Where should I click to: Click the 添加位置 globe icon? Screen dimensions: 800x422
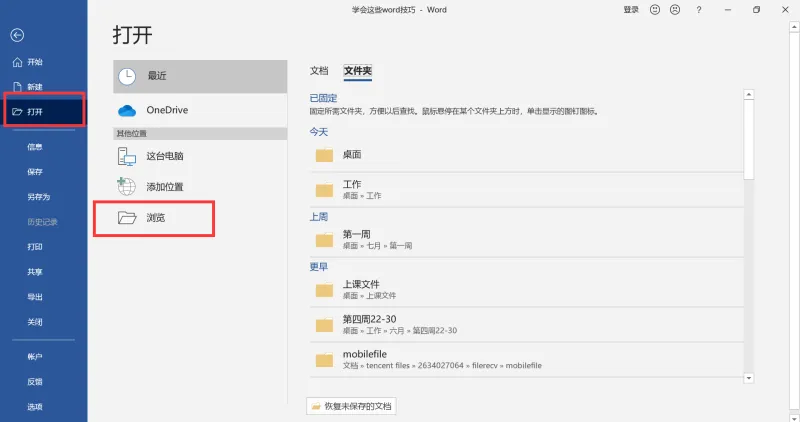(x=127, y=187)
